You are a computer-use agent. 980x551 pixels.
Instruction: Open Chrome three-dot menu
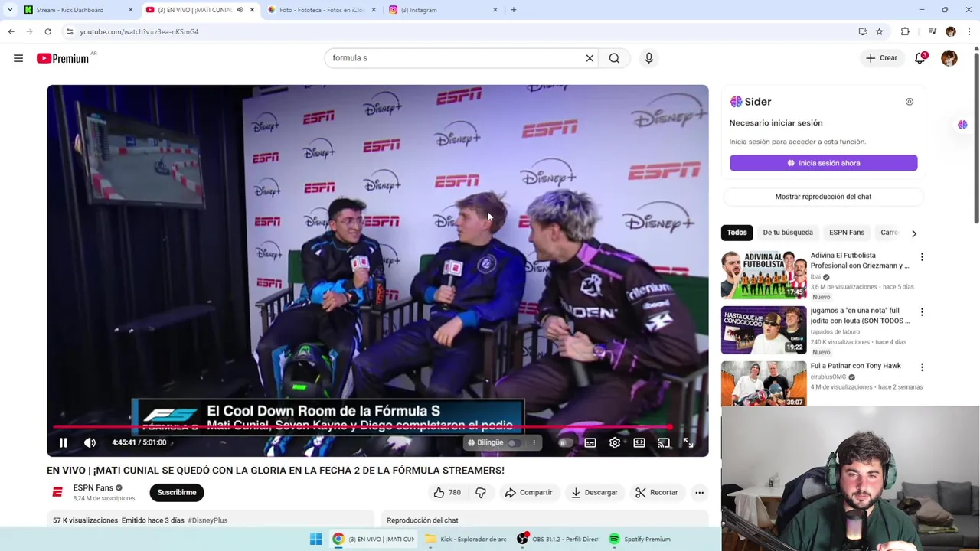(x=969, y=31)
